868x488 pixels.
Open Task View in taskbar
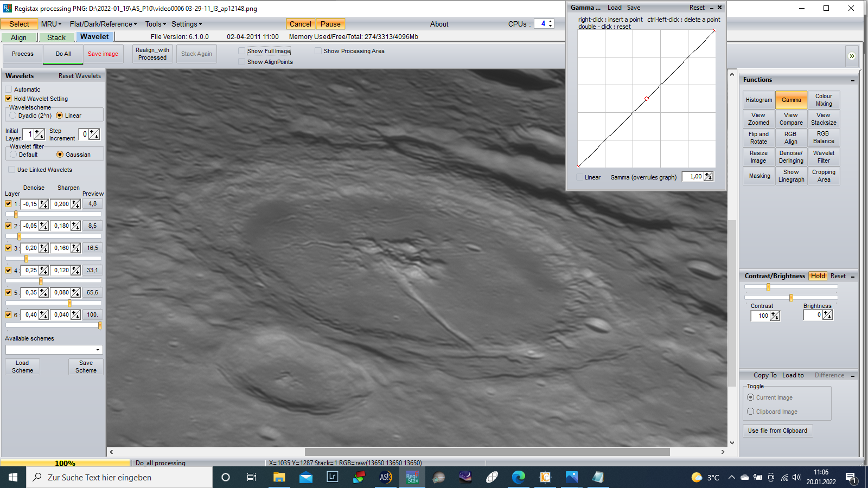point(252,477)
